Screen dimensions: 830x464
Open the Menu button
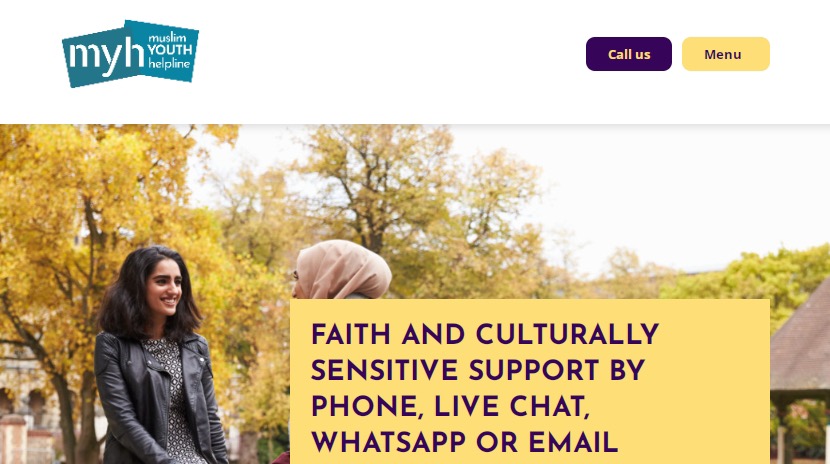coord(725,54)
